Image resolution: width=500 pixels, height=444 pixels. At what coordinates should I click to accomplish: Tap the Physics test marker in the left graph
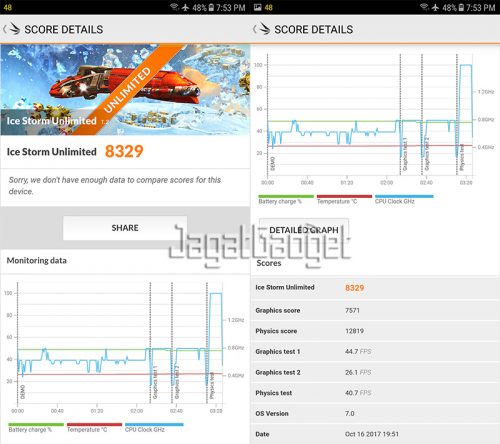coord(211,385)
